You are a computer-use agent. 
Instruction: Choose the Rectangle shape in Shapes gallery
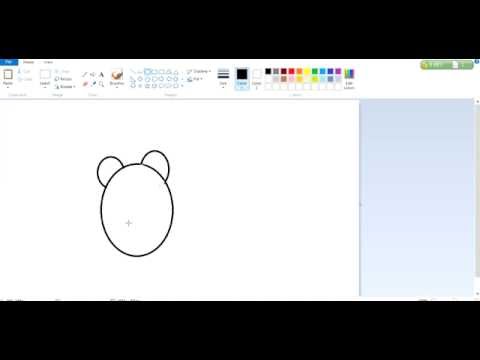point(154,72)
